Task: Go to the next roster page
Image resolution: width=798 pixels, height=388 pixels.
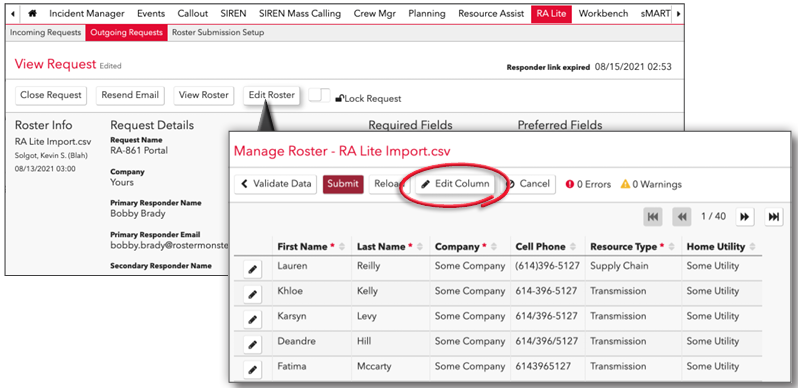Action: [745, 217]
